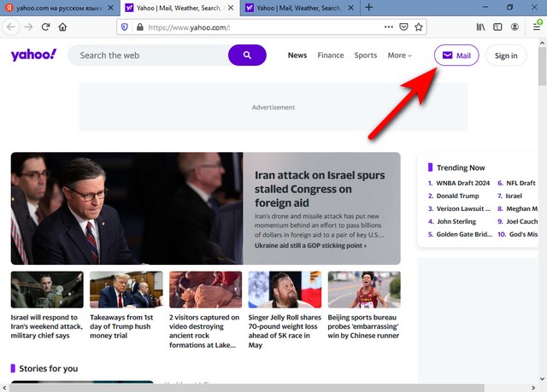Read 2 visitors captured on video story
The height and width of the screenshot is (392, 547).
(204, 331)
